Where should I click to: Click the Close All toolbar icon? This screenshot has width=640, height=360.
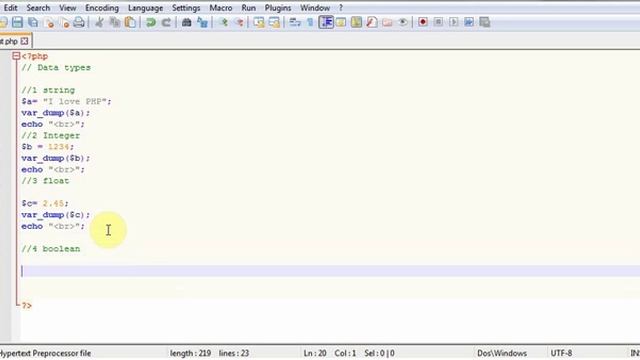point(64,22)
